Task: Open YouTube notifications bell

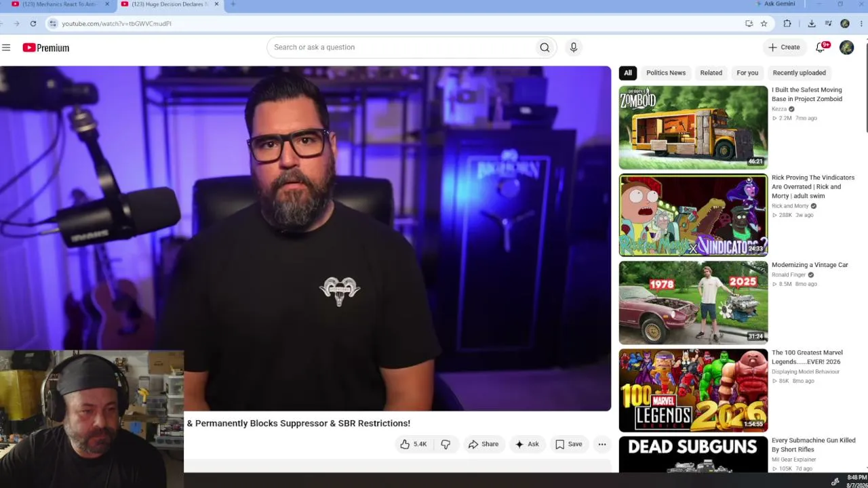Action: 821,47
